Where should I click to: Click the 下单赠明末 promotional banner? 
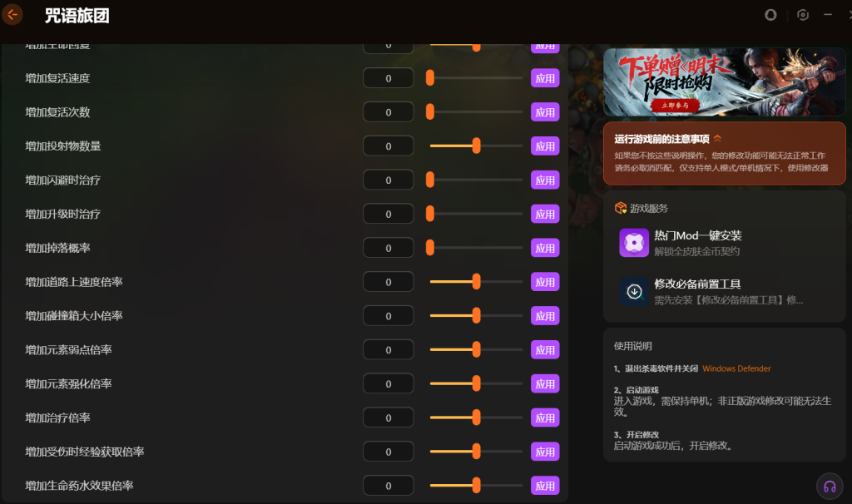725,82
